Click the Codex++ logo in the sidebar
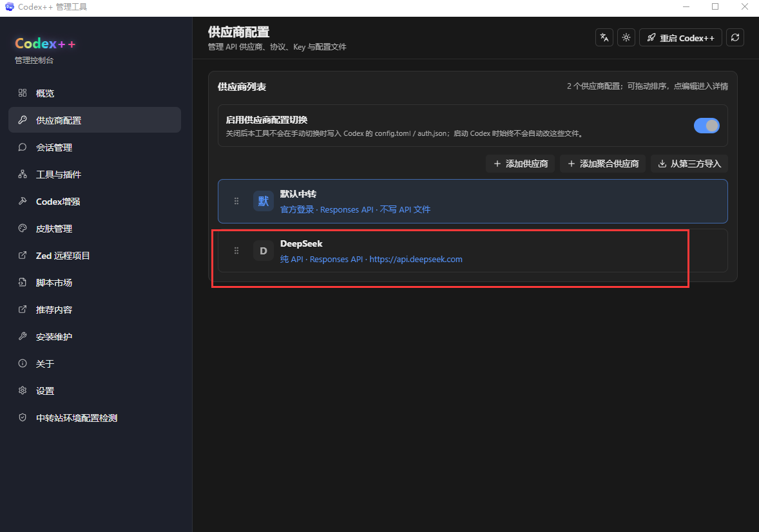 [45, 44]
